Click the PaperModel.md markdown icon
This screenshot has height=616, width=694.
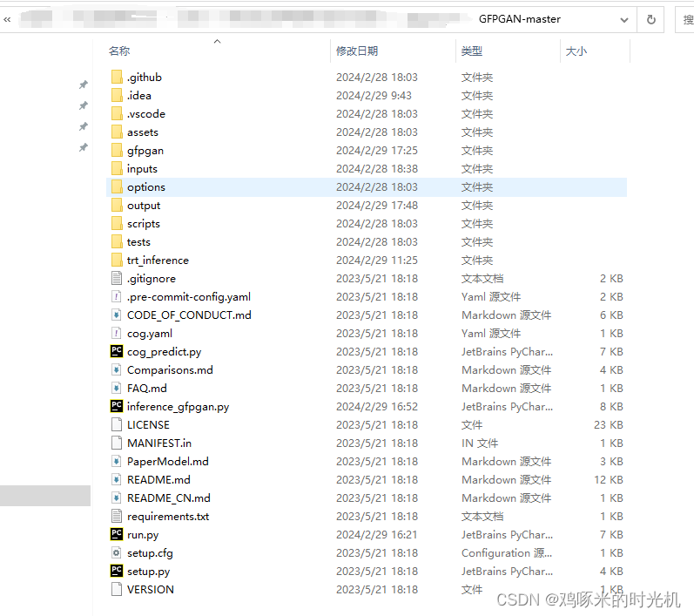117,462
